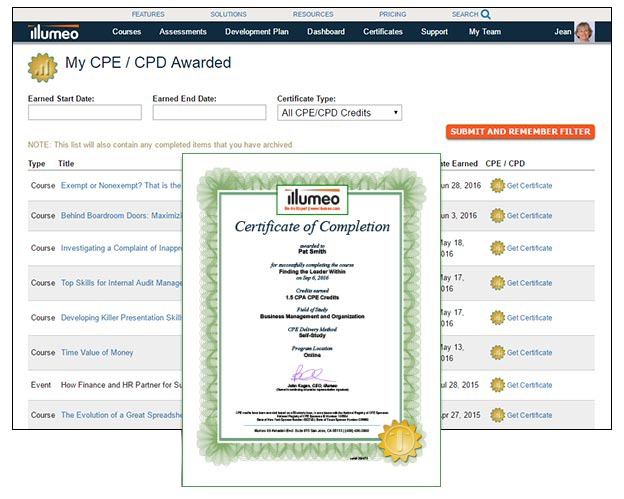624x499 pixels.
Task: Open Jean's profile avatar photo
Action: point(585,32)
